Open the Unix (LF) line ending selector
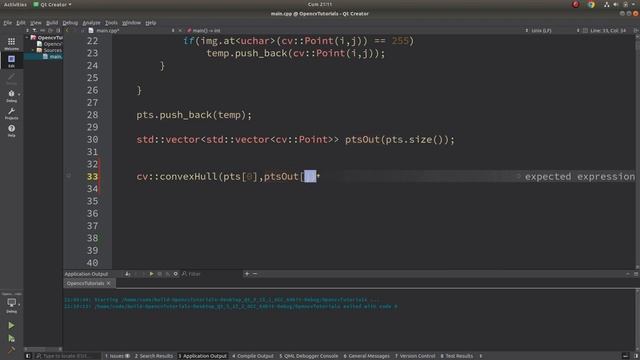Screen dimensions: 640x360 [x=542, y=31]
